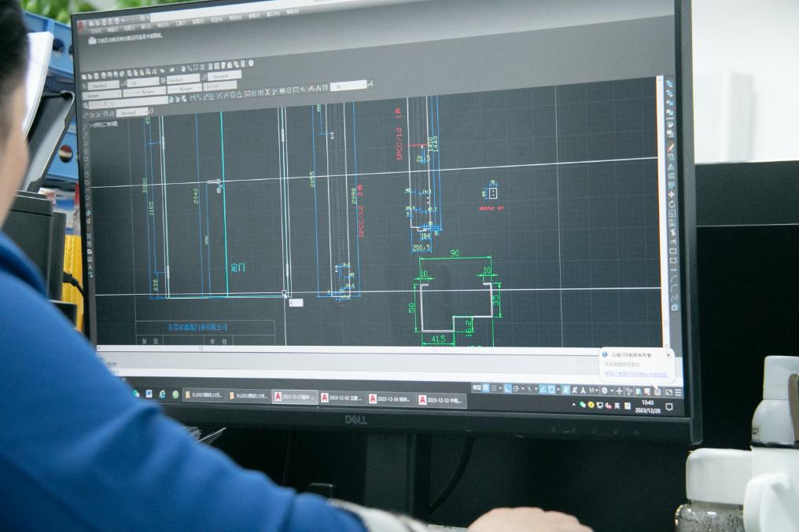This screenshot has height=532, width=799.
Task: Open the Windows notification center button
Action: click(668, 407)
